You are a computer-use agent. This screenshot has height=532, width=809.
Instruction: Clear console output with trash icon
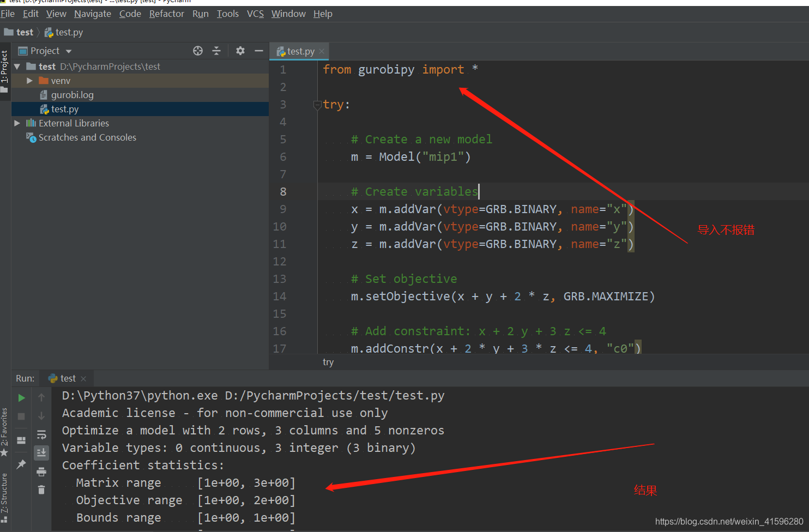41,490
